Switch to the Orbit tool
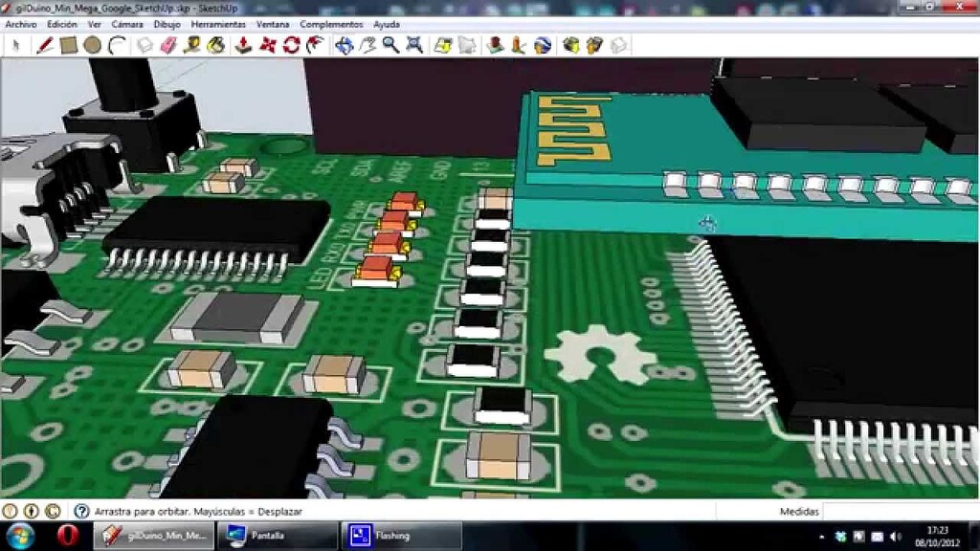The image size is (980, 551). click(x=344, y=43)
